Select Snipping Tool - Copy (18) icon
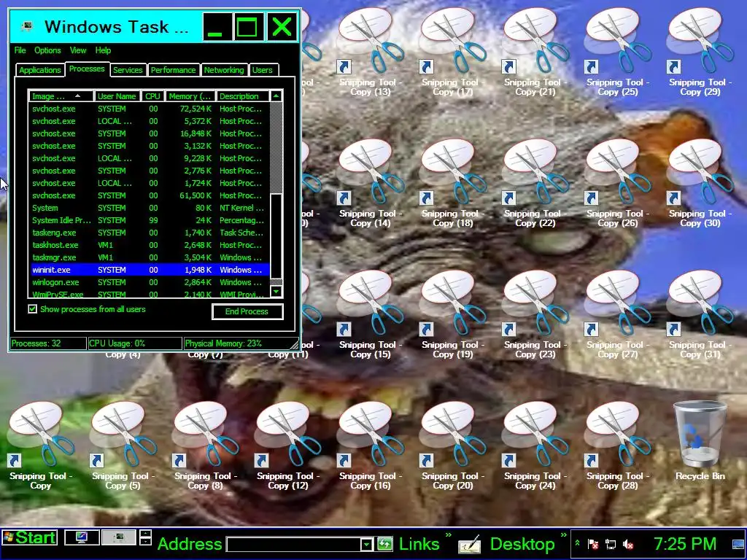747x560 pixels. (x=452, y=183)
